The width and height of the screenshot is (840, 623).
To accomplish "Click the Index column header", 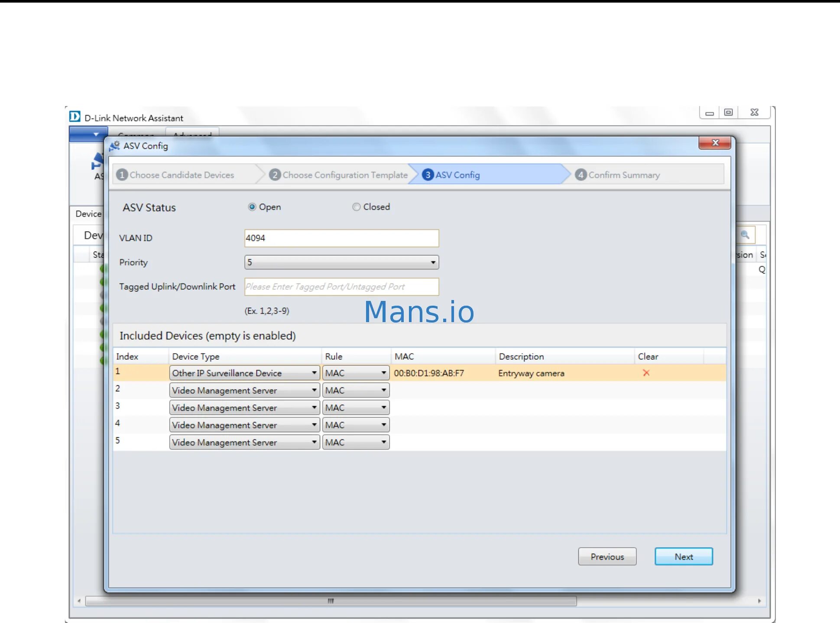I will click(x=140, y=356).
